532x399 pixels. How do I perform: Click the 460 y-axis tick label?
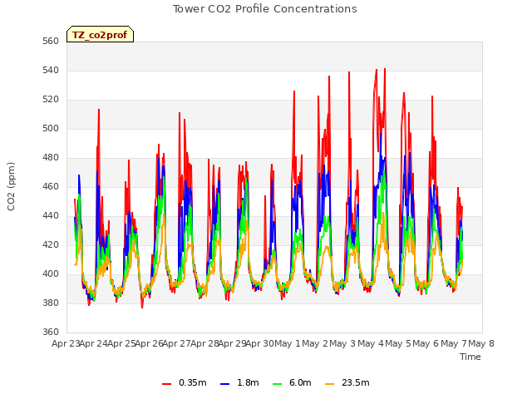tap(51, 186)
